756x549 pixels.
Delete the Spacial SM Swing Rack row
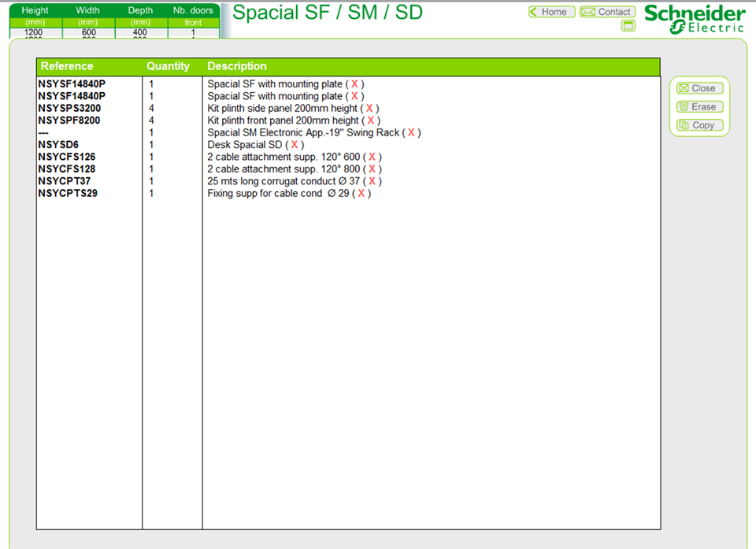point(411,132)
